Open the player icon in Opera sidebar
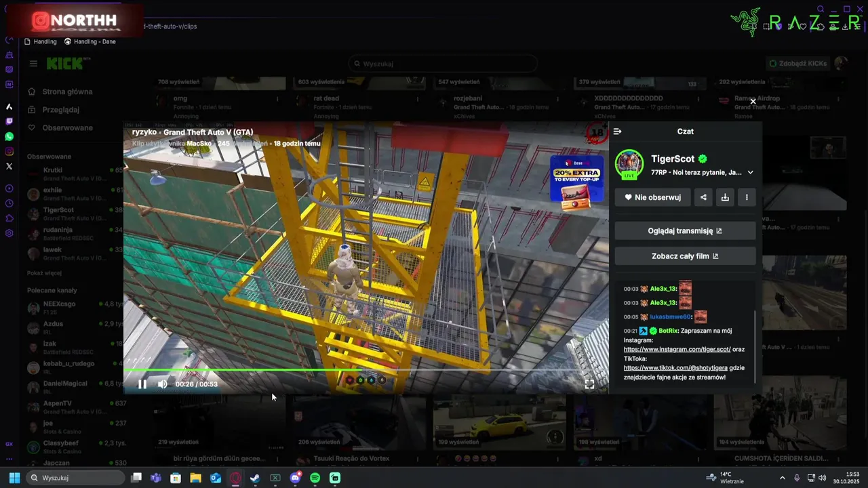Viewport: 868px width, 488px height. click(9, 188)
